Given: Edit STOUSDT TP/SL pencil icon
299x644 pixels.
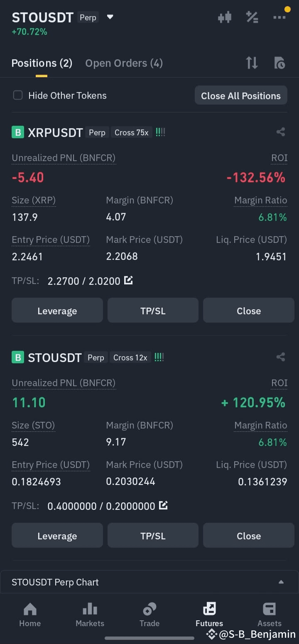Looking at the screenshot, I should pos(164,506).
